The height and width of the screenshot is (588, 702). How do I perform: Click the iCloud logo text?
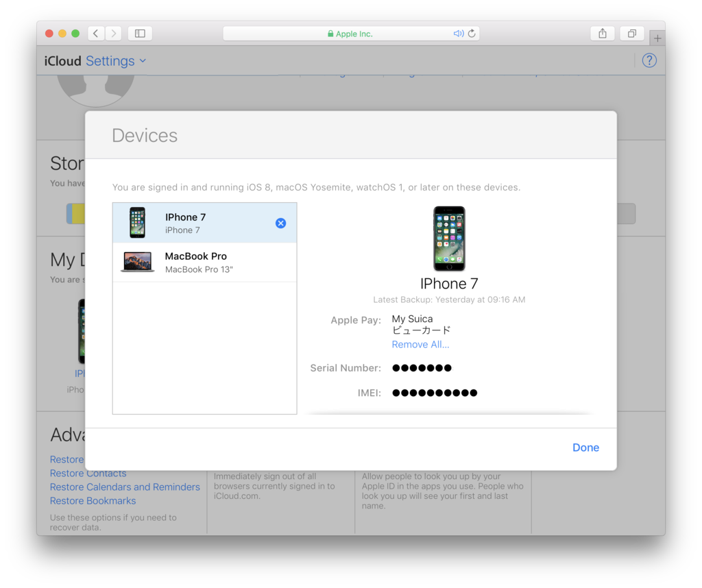click(x=62, y=61)
